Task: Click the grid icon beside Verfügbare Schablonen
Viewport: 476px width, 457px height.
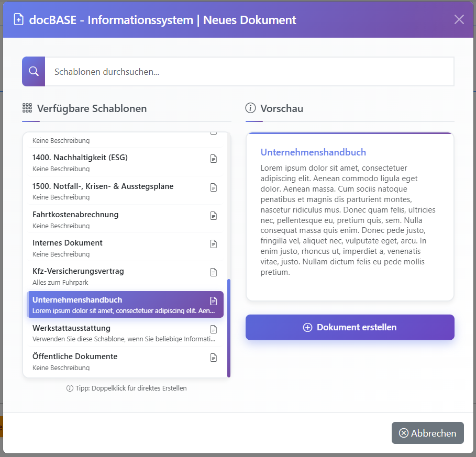Action: pos(27,108)
